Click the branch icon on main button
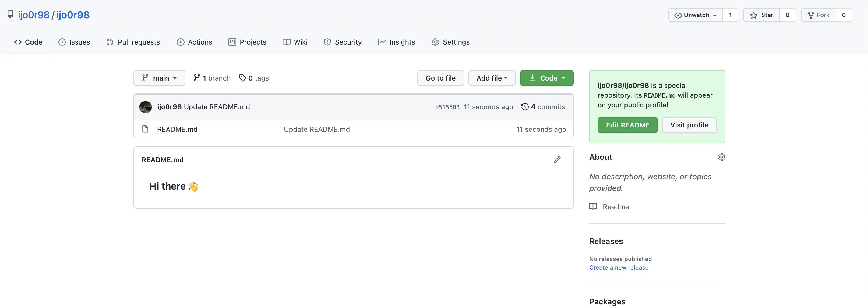 145,78
